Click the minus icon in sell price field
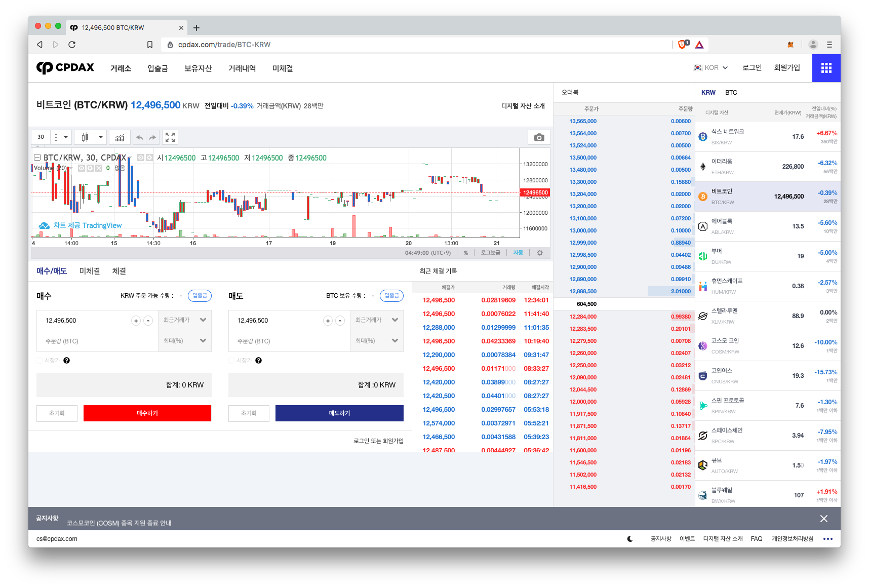 click(340, 321)
